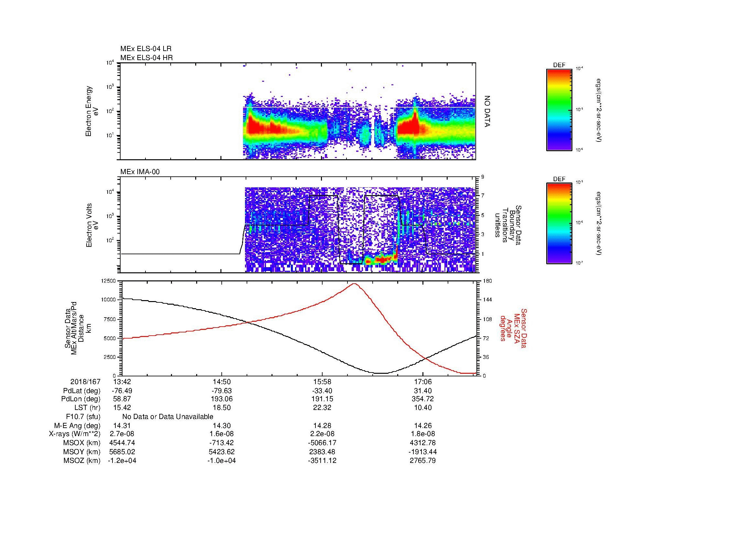Image resolution: width=756 pixels, height=534 pixels.
Task: Click the 'Electron Energy eV' axis label
Action: point(92,111)
